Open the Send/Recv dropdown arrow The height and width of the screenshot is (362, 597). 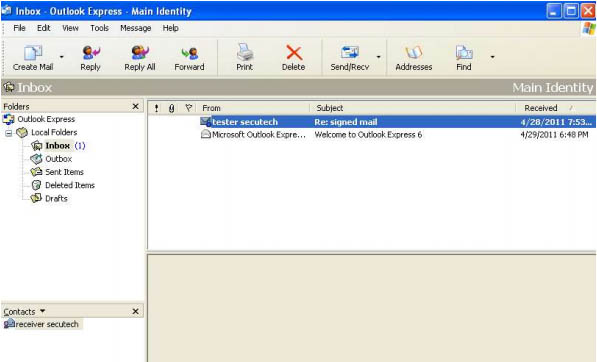pyautogui.click(x=378, y=57)
